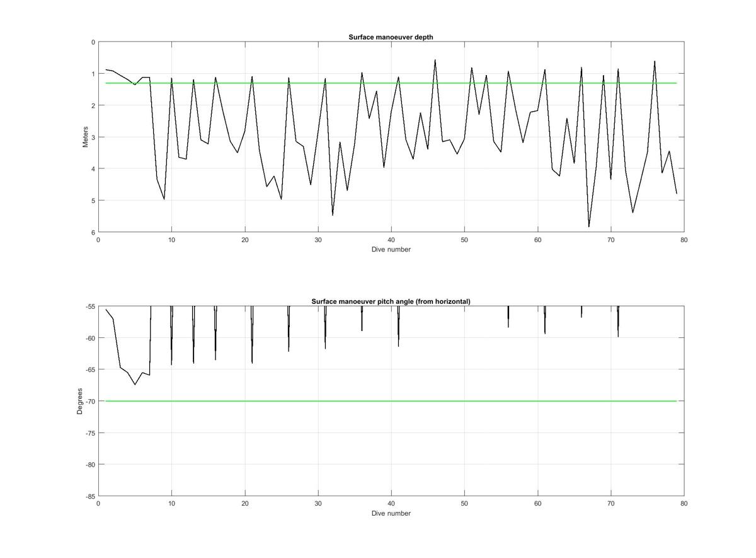This screenshot has height=558, width=756.
Task: Click x-axis tick '20' under the pitch plot
Action: pyautogui.click(x=244, y=504)
